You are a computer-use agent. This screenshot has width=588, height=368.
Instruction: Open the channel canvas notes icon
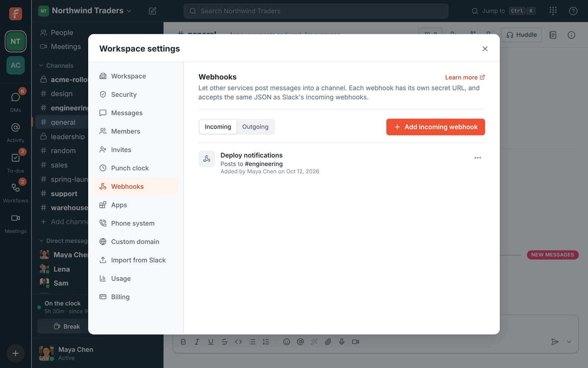click(x=553, y=35)
